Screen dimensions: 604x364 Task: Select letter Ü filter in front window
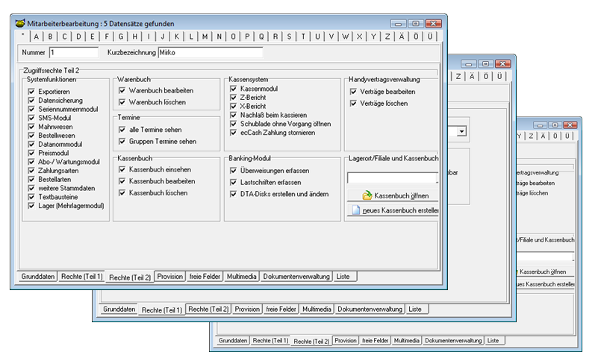(430, 37)
